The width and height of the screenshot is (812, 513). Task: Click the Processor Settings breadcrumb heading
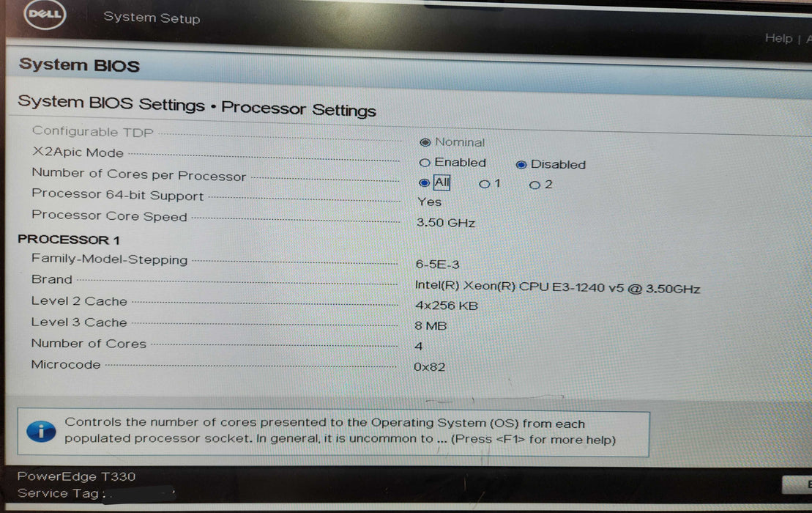pos(299,108)
